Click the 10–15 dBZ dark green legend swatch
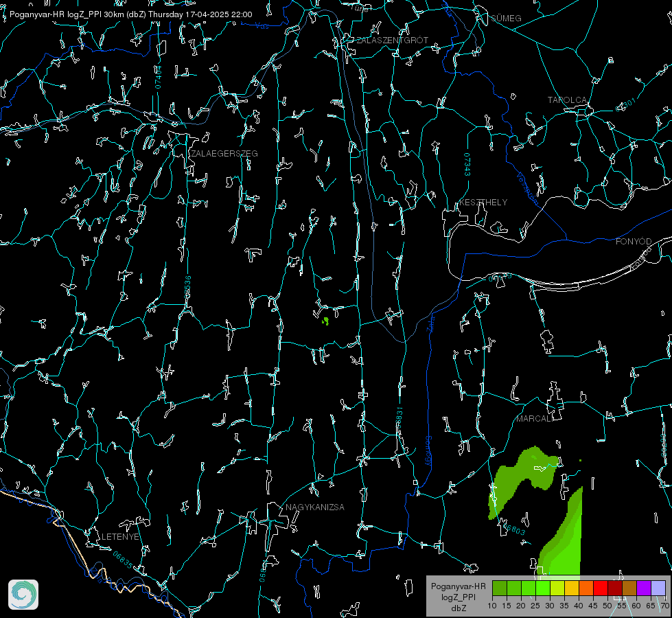 (x=500, y=588)
